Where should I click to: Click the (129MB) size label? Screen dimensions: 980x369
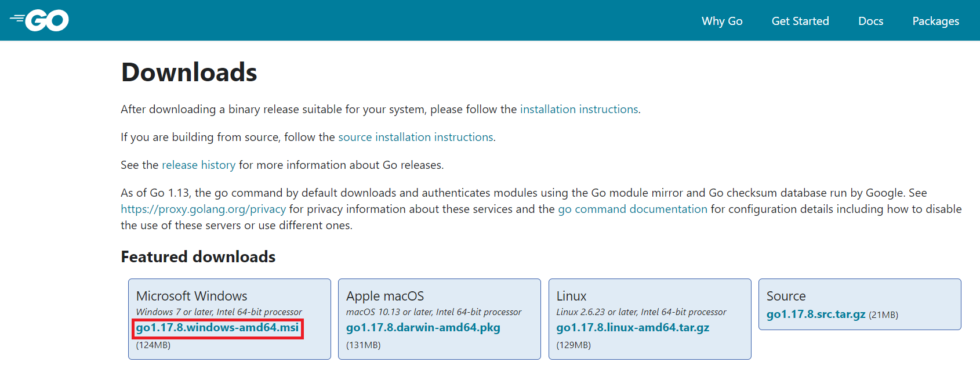click(574, 345)
